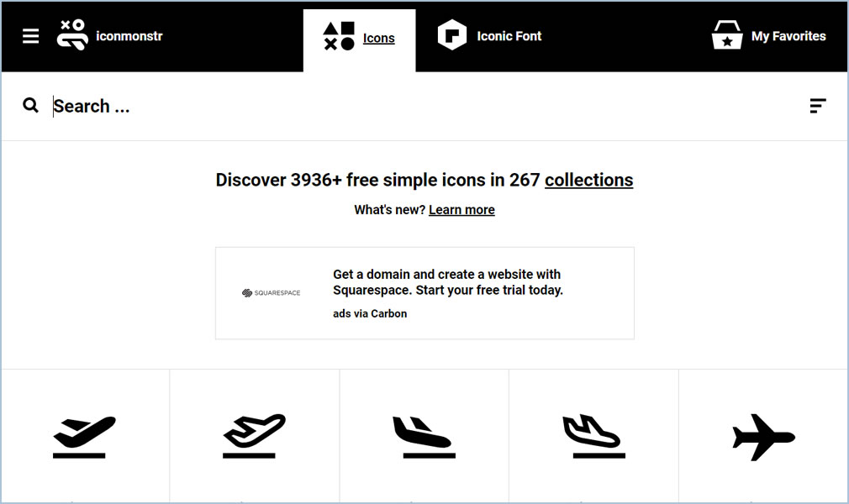Click the iconmonstr logo icon

pyautogui.click(x=72, y=35)
